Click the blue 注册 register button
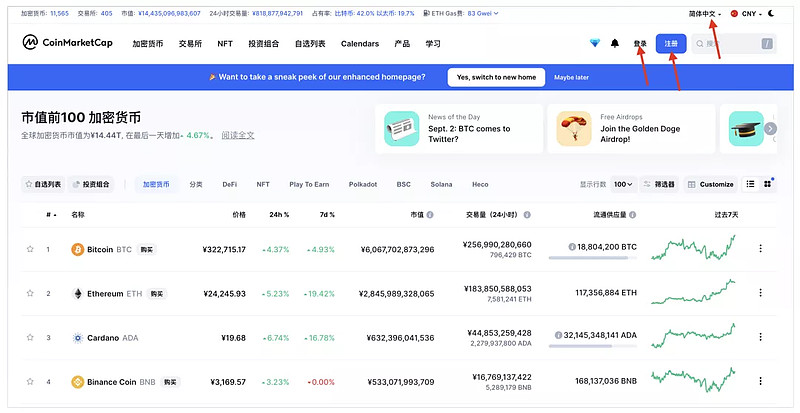This screenshot has width=800, height=413. (x=671, y=44)
